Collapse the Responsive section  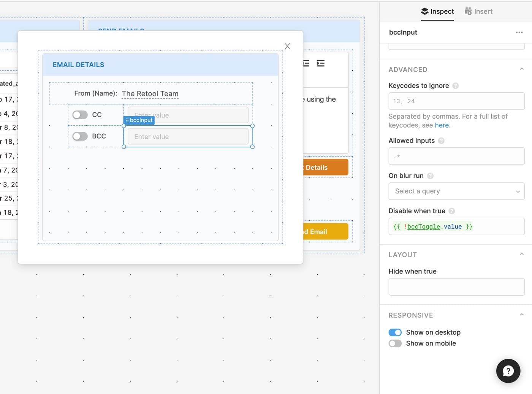[521, 315]
